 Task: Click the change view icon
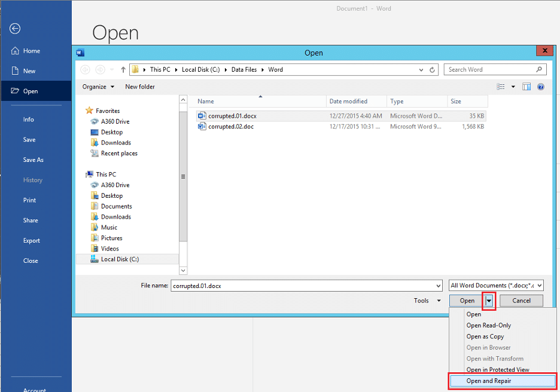tap(501, 87)
